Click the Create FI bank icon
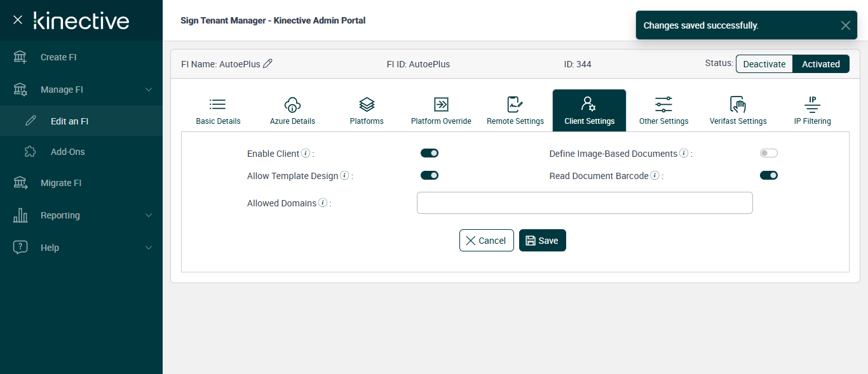 click(x=20, y=57)
